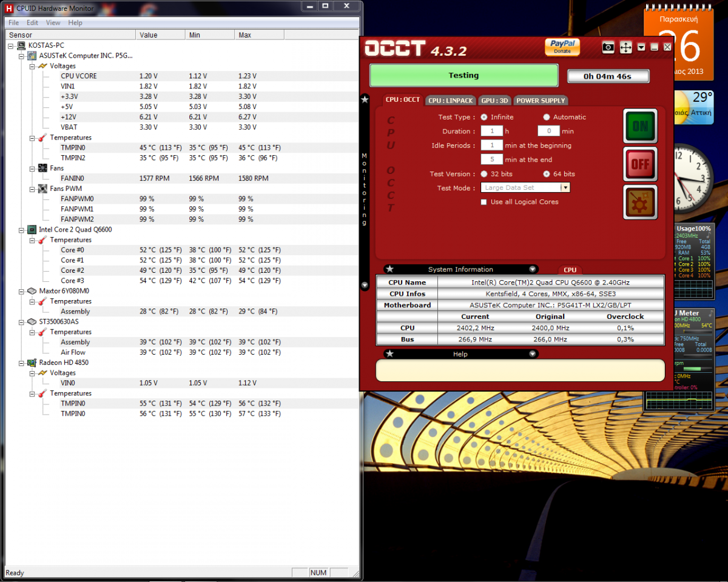Collapse the Help section arrow
The height and width of the screenshot is (582, 728).
click(x=532, y=354)
